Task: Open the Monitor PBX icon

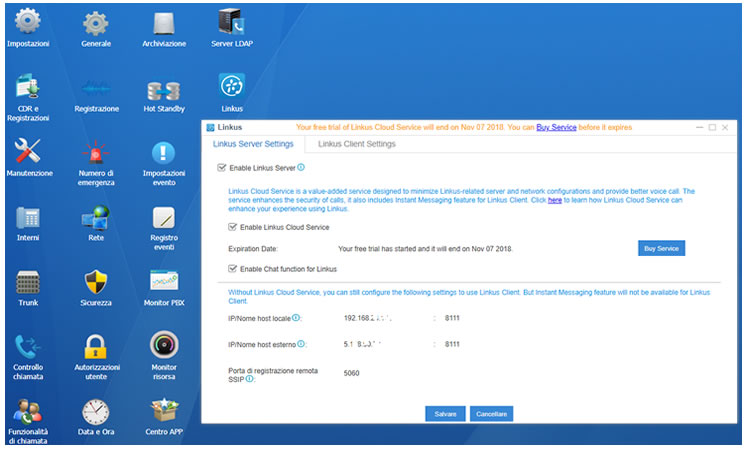Action: pyautogui.click(x=164, y=281)
